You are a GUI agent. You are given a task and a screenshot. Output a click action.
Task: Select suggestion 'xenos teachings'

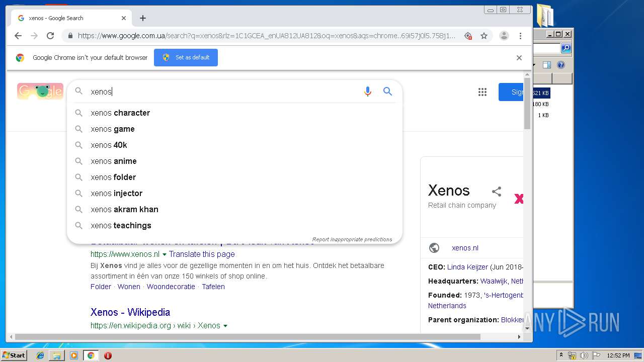point(234,225)
